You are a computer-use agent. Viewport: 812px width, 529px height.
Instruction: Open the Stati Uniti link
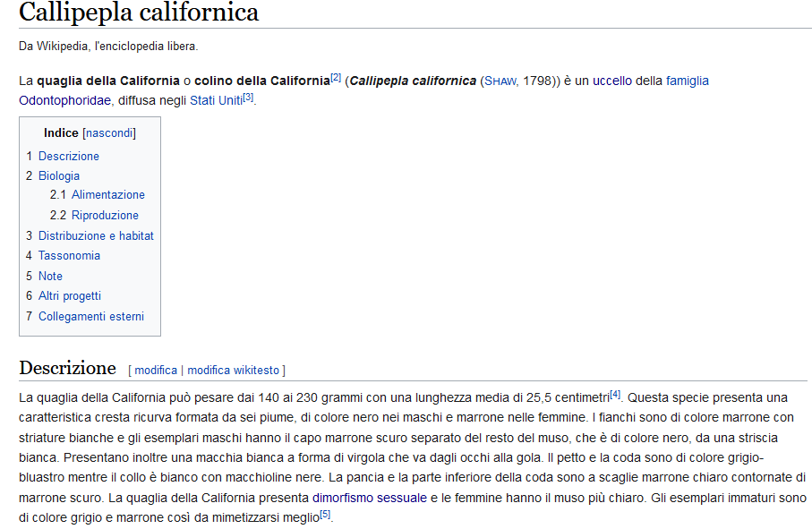(216, 100)
